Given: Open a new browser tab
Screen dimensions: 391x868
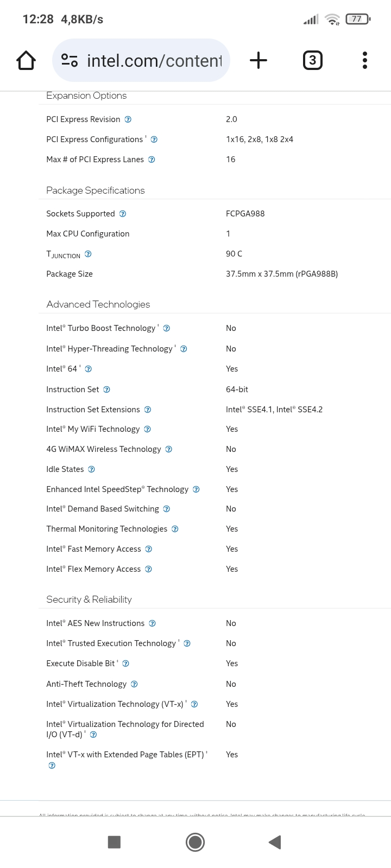Looking at the screenshot, I should tap(258, 60).
